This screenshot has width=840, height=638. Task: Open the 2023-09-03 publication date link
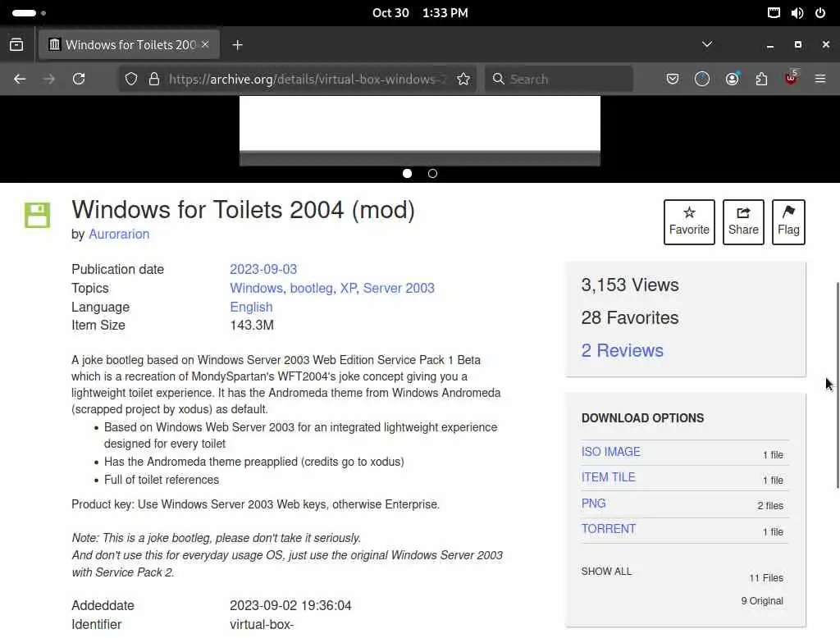(x=263, y=269)
